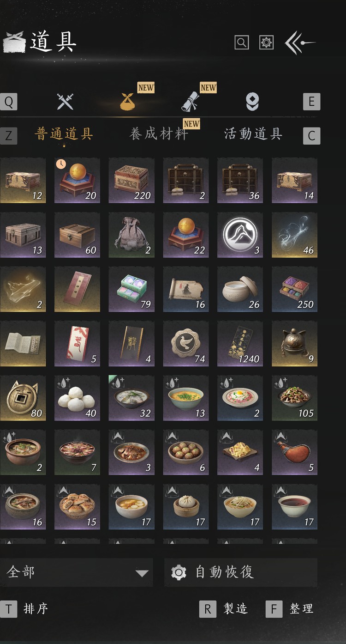346x644 pixels.
Task: Toggle 自動恢復 auto recovery setting
Action: [240, 572]
